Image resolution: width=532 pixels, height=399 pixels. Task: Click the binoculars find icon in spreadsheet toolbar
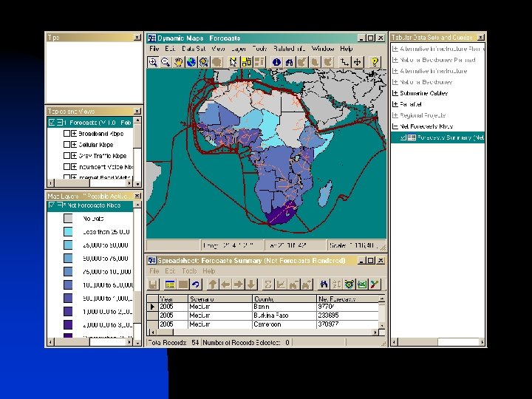pyautogui.click(x=324, y=284)
